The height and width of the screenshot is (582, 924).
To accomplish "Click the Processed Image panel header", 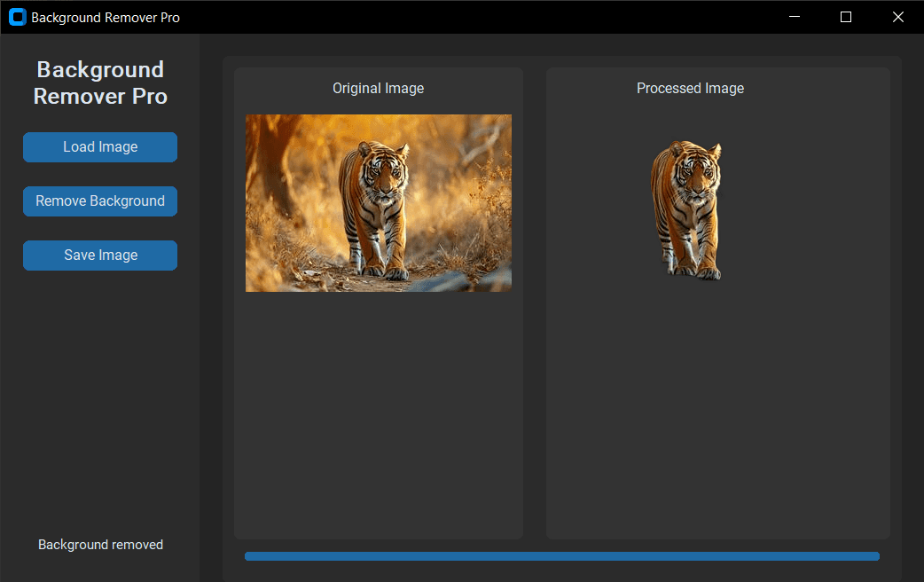I will [x=689, y=88].
